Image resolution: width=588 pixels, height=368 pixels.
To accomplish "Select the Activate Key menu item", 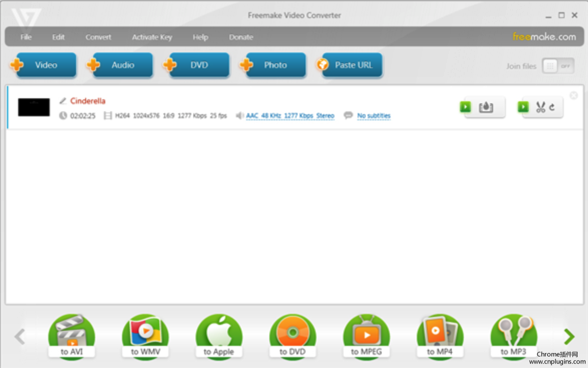I will (152, 37).
